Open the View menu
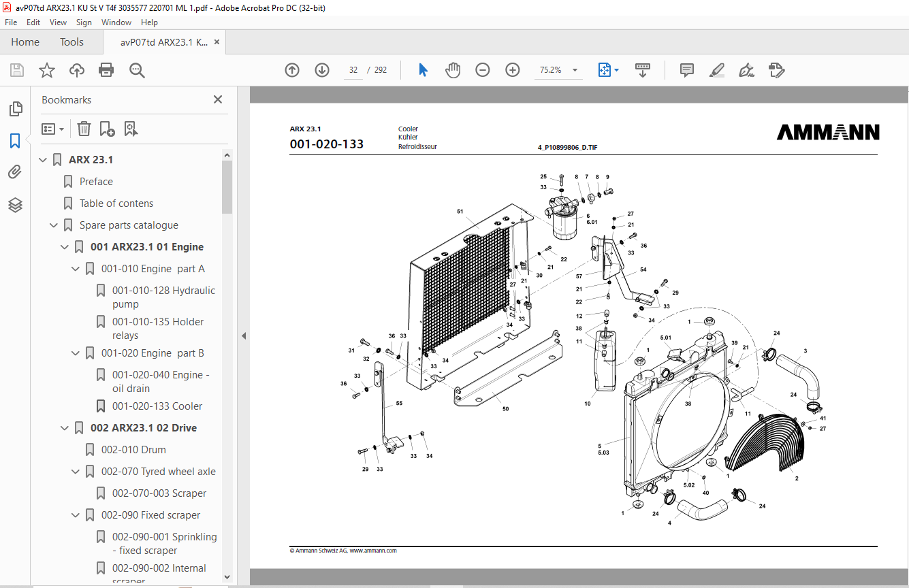The image size is (909, 588). click(59, 22)
